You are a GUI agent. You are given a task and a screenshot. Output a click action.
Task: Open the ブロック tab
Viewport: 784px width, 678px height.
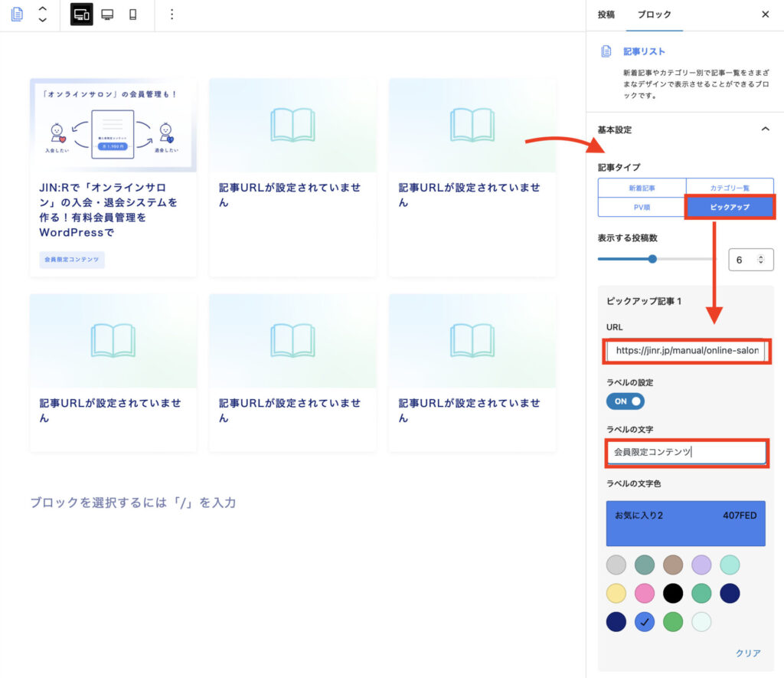coord(655,14)
